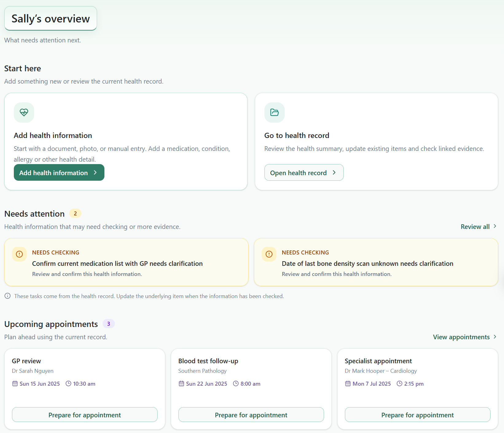
Task: Click the Sally's overview heading box
Action: pyautogui.click(x=51, y=18)
